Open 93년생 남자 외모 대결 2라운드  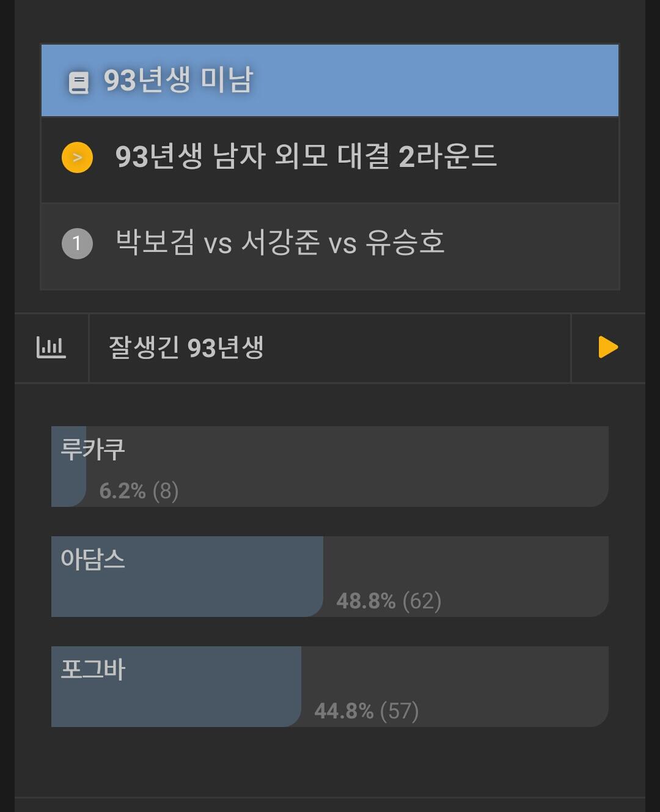[306, 157]
